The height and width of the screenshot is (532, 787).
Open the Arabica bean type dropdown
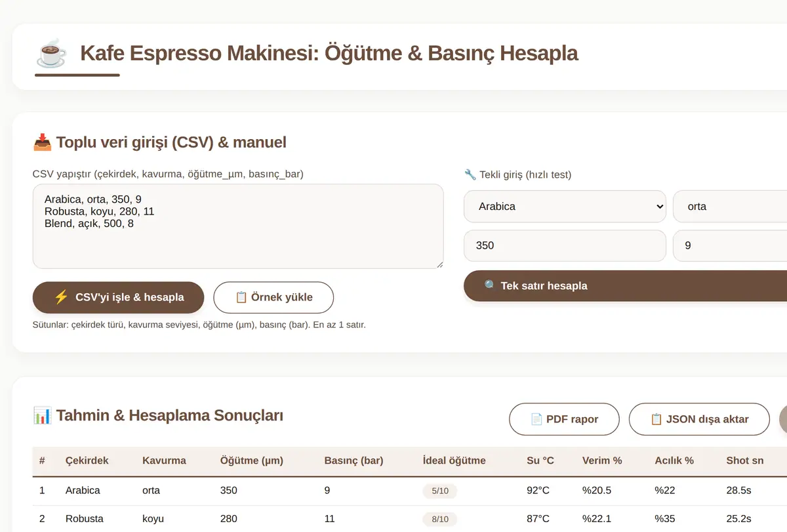click(565, 207)
